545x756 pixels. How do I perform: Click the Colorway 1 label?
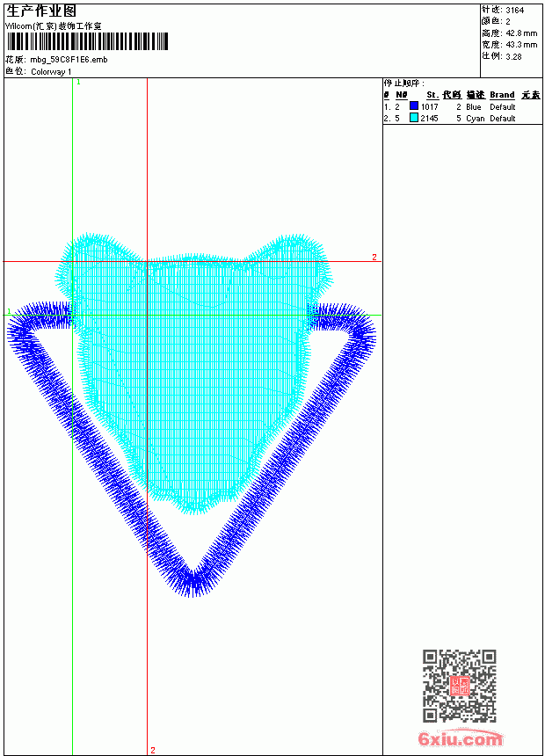coord(51,72)
